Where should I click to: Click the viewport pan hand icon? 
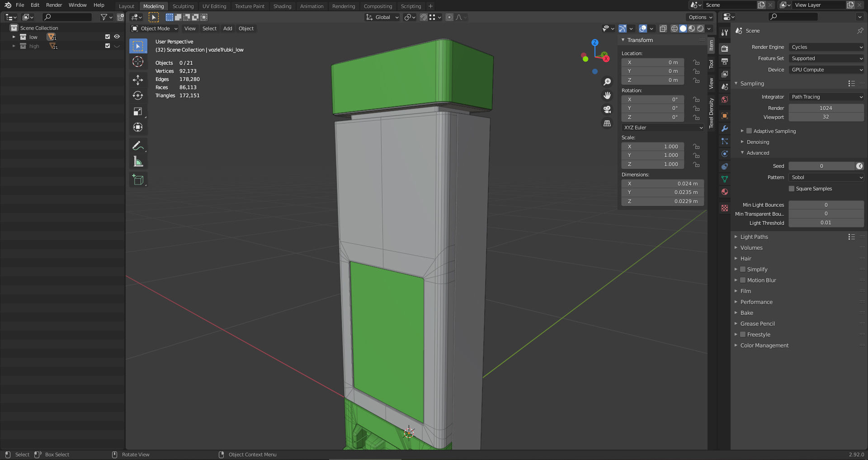tap(607, 95)
